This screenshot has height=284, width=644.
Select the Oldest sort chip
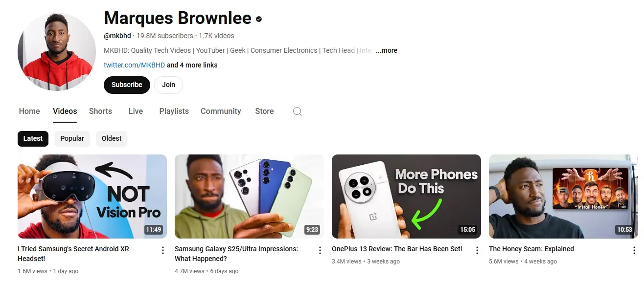click(112, 138)
